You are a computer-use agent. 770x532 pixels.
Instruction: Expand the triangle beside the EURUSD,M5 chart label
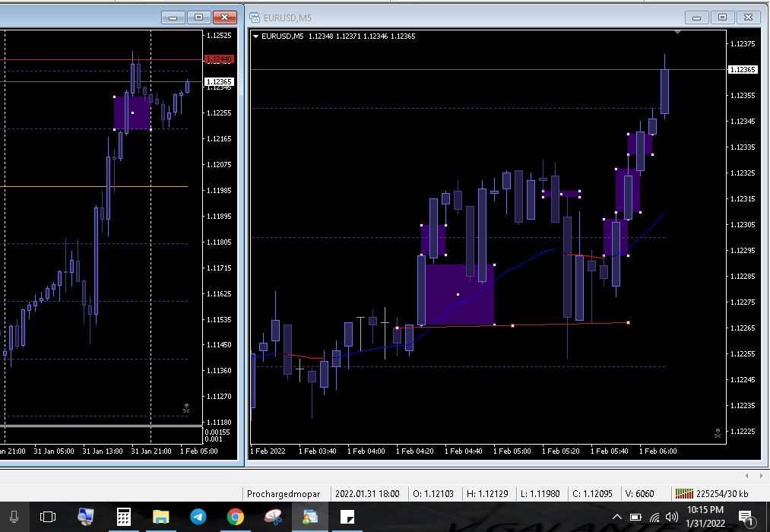point(256,36)
